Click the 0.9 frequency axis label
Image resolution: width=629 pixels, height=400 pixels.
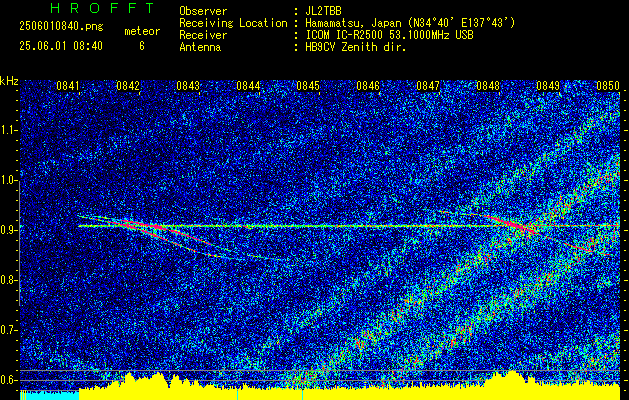pos(9,230)
